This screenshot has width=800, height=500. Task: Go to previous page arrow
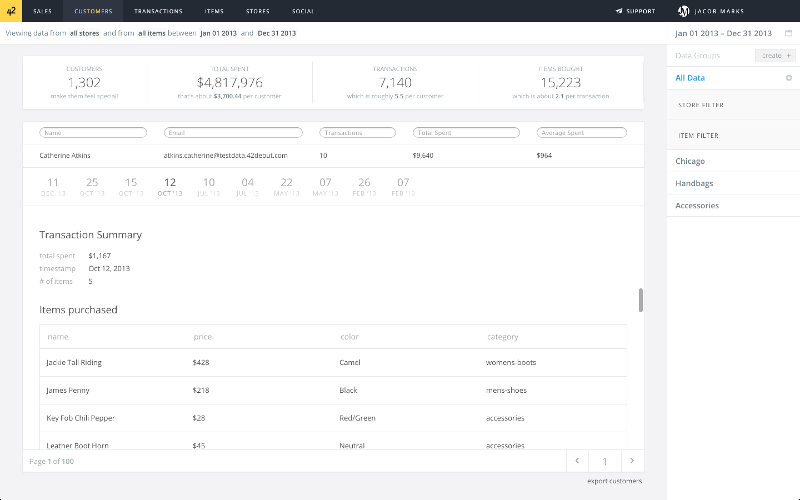(577, 461)
